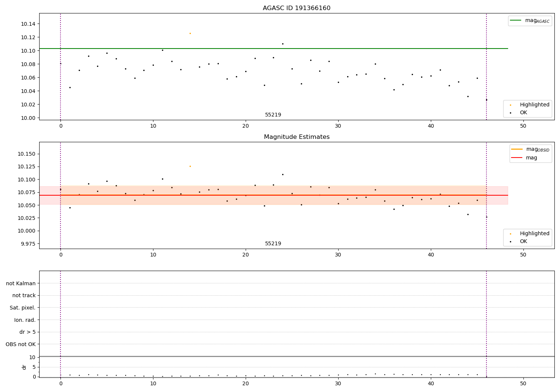The width and height of the screenshot is (560, 392).
Task: Click the highest black data point in top plot
Action: pos(283,44)
